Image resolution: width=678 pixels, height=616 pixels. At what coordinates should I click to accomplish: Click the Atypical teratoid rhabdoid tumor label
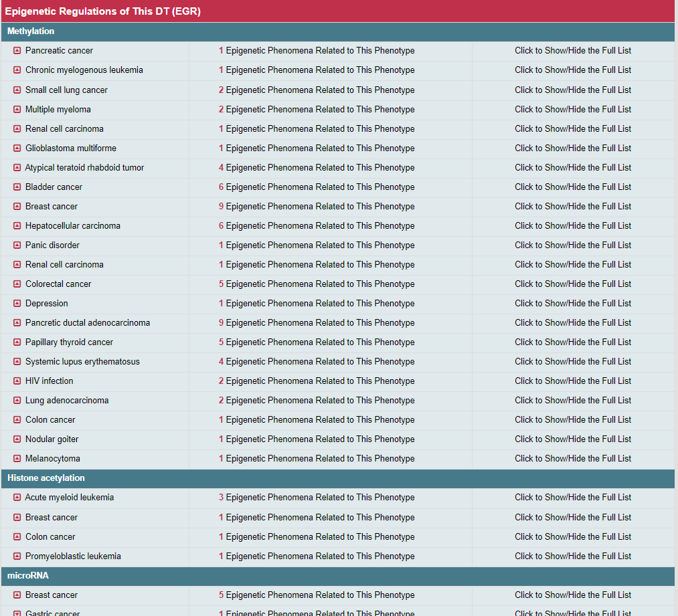pyautogui.click(x=84, y=168)
